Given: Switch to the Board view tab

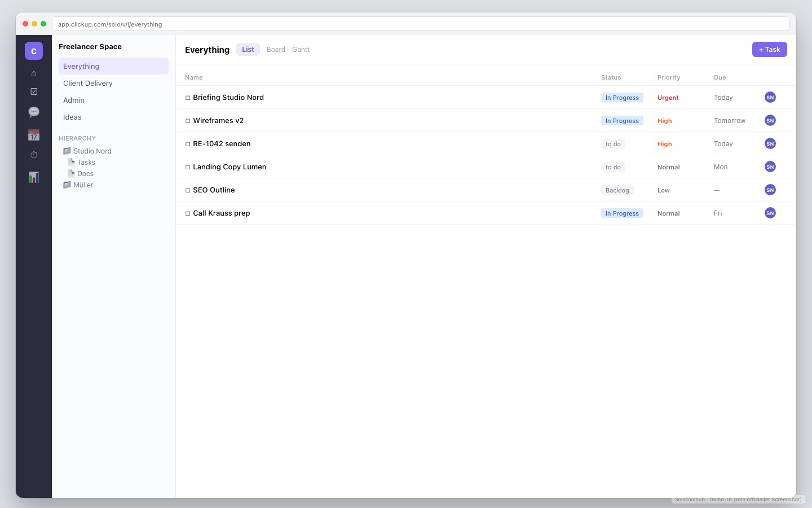Looking at the screenshot, I should coord(276,50).
